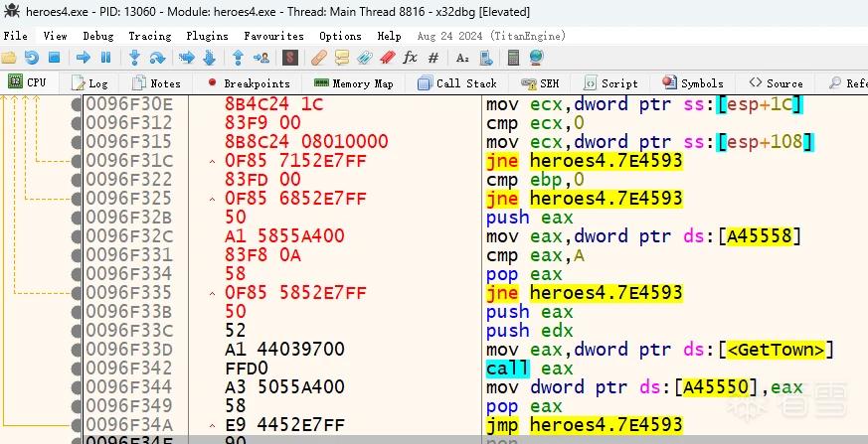Click the Restart debugging icon
Screen dimensions: 868x444
(32, 58)
